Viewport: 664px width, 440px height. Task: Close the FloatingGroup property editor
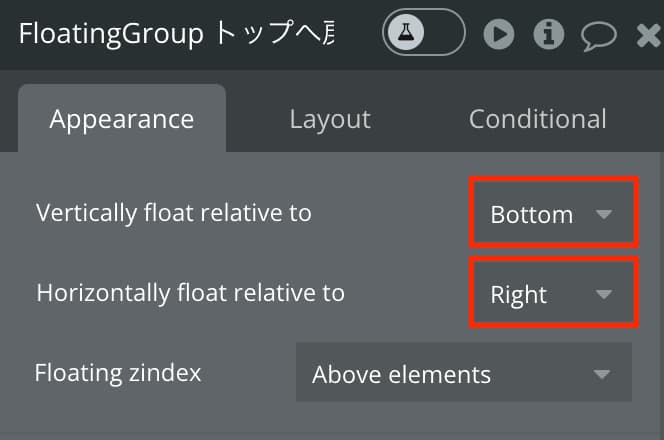click(x=649, y=35)
